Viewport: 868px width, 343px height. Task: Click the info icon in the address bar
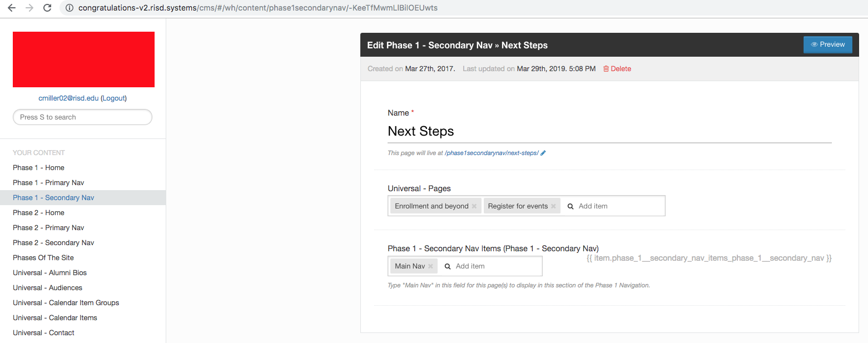(x=69, y=8)
